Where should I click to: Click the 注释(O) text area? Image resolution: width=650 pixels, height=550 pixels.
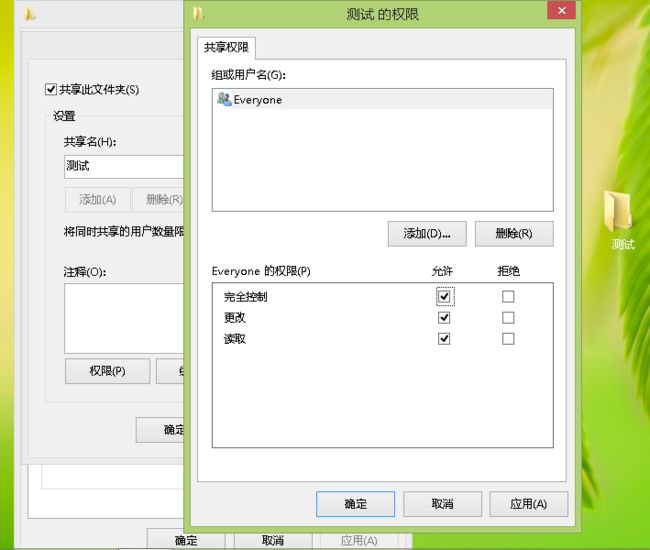tap(124, 318)
